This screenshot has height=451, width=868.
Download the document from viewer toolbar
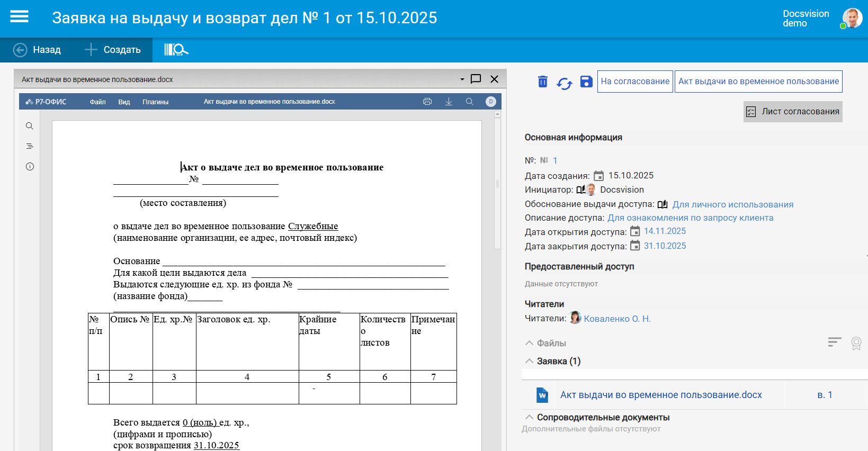coord(449,102)
